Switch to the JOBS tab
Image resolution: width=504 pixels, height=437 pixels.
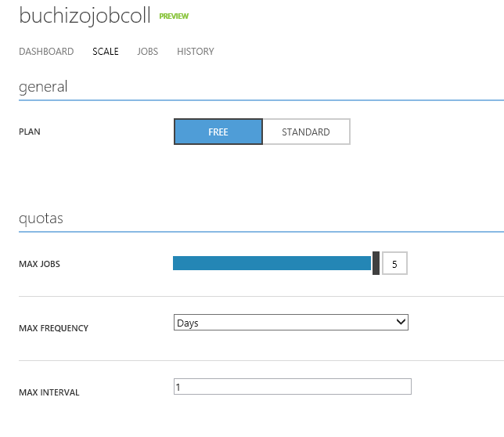pyautogui.click(x=148, y=52)
